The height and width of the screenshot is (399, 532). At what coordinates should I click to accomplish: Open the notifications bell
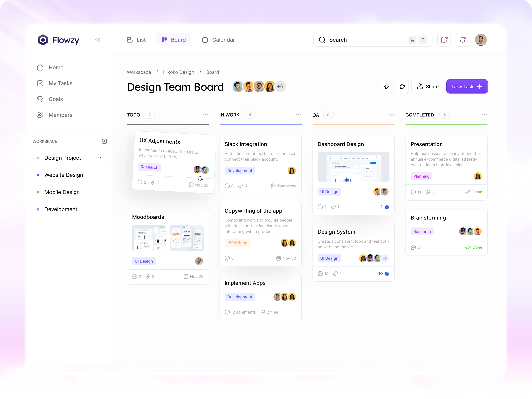tap(462, 40)
